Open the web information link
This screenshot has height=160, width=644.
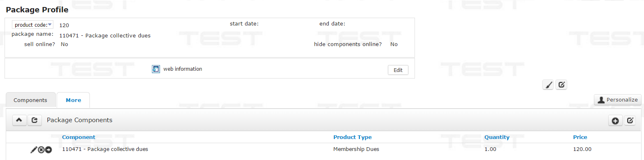pos(183,69)
